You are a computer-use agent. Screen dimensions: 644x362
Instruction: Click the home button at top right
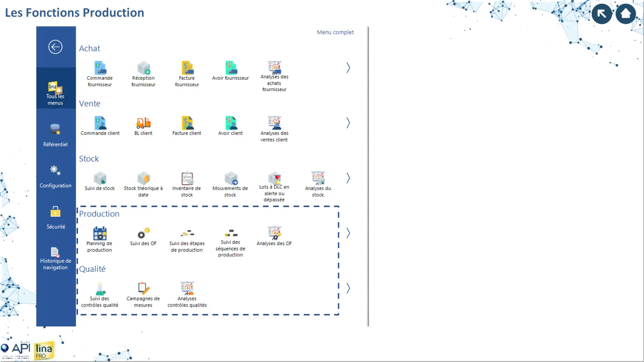coord(625,14)
